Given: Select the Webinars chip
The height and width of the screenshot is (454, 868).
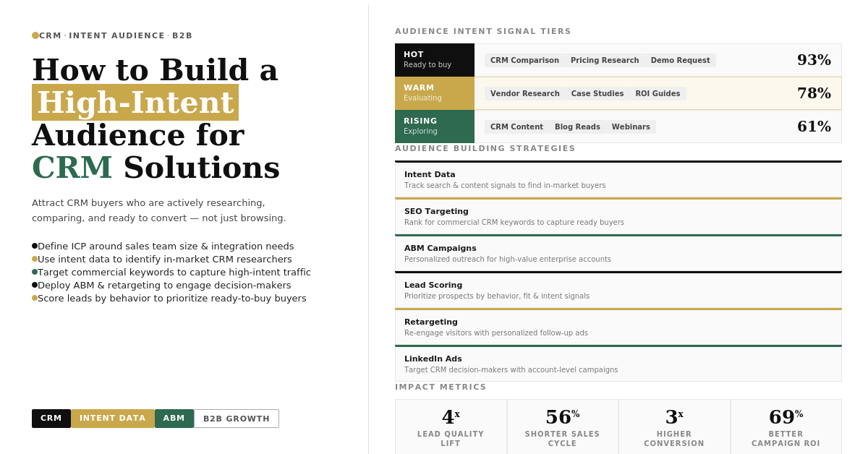Looking at the screenshot, I should tap(631, 127).
